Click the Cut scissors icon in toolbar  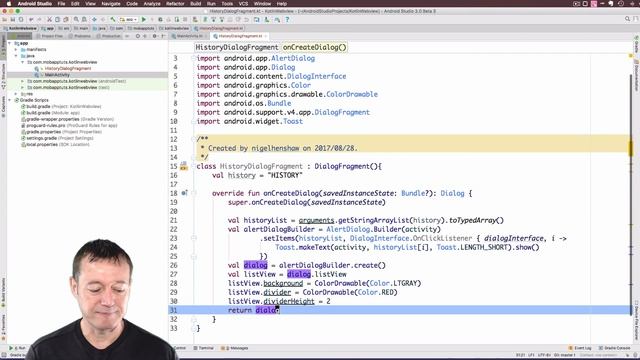point(49,20)
